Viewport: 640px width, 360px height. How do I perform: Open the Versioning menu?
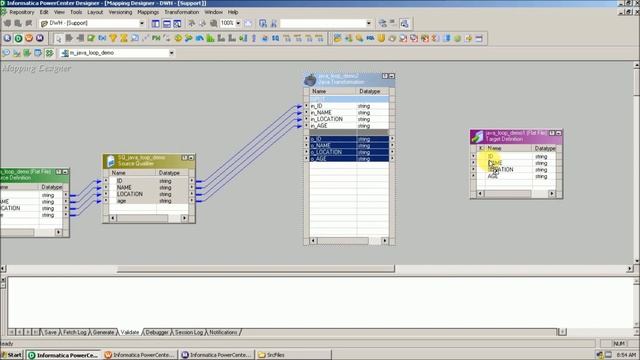[120, 12]
